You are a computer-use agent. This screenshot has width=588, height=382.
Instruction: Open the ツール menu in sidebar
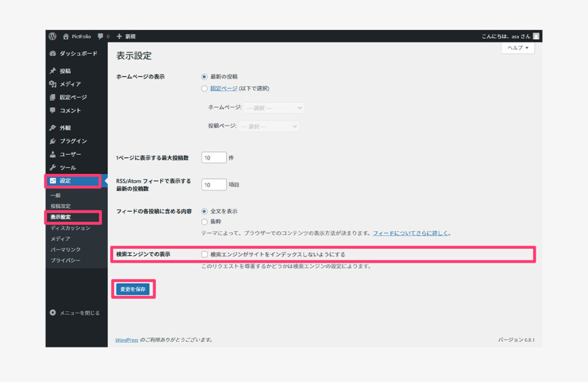pos(68,167)
